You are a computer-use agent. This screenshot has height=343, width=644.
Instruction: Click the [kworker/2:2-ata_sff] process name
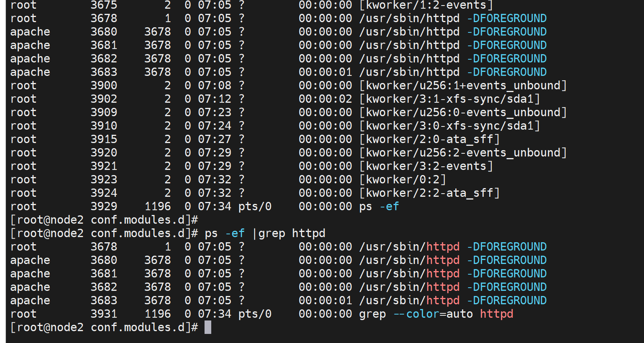click(x=429, y=193)
